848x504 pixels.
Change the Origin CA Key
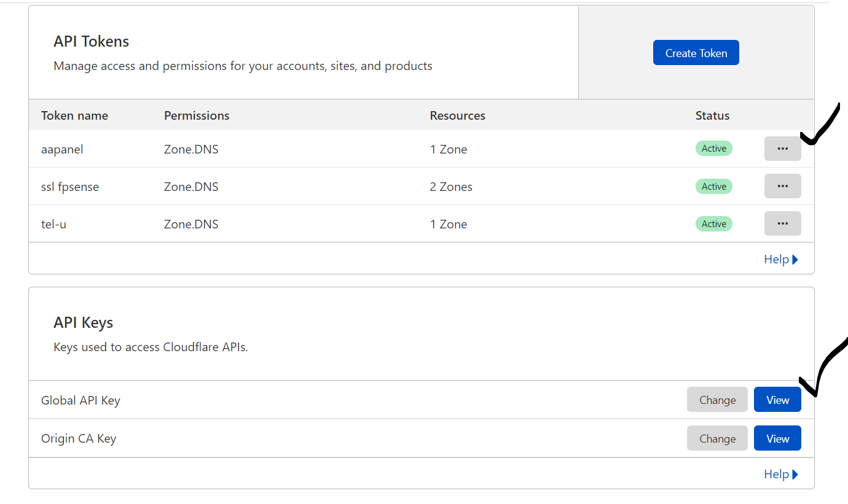717,438
